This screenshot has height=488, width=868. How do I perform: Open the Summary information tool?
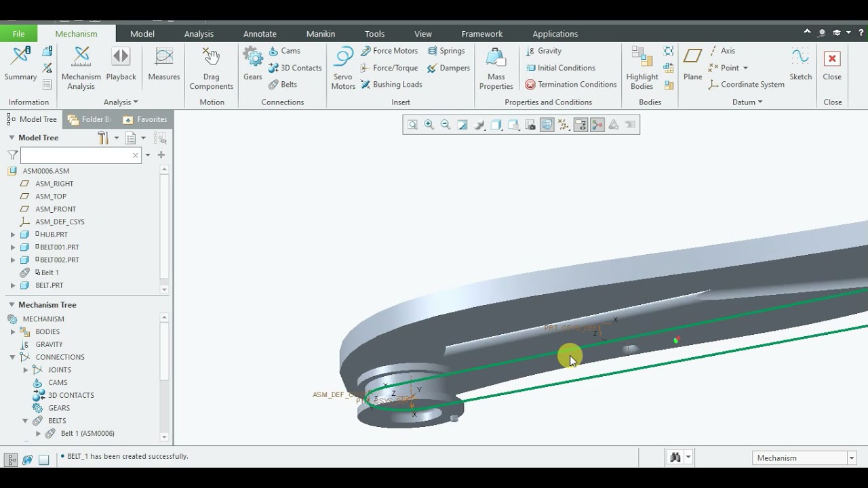[20, 64]
